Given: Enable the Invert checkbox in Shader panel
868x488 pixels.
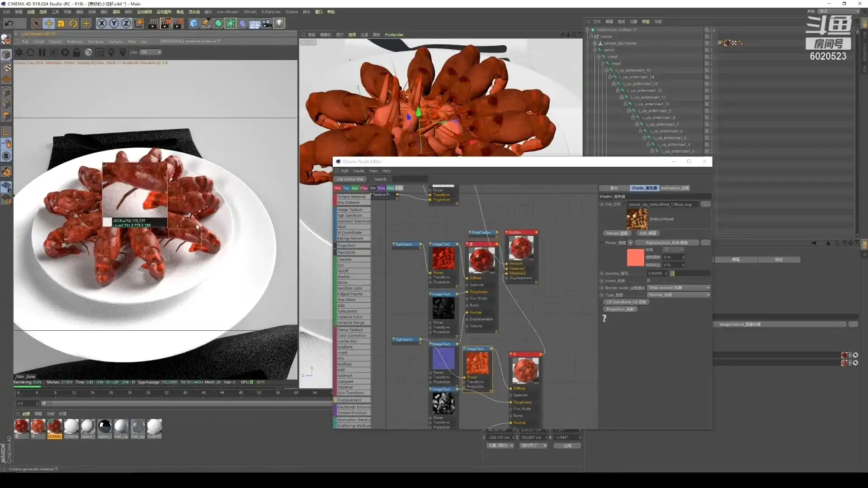Looking at the screenshot, I should (648, 281).
